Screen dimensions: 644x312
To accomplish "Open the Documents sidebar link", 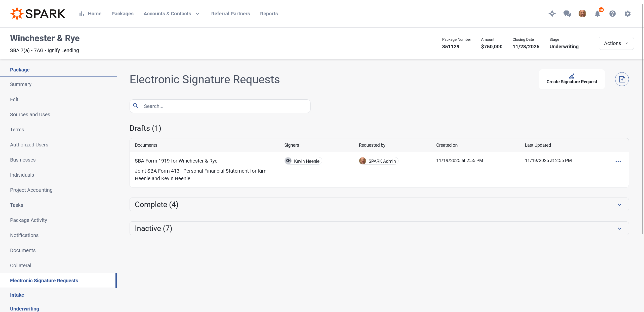I will click(23, 250).
